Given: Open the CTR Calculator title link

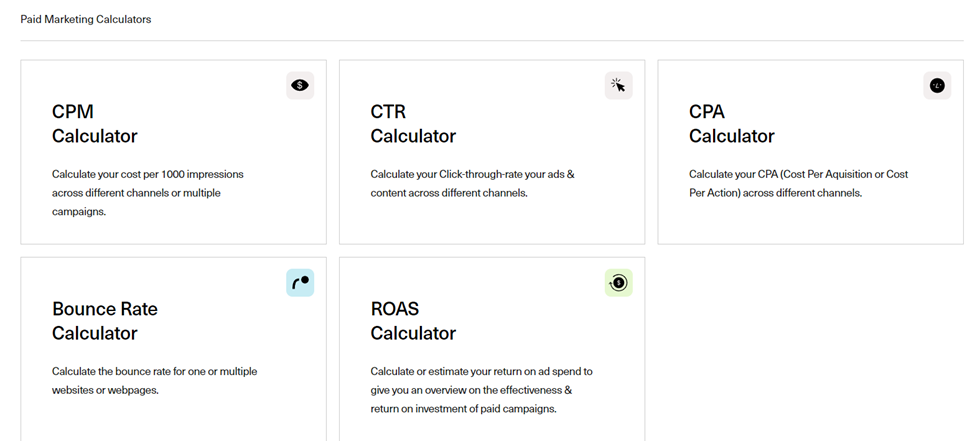Looking at the screenshot, I should click(x=413, y=124).
